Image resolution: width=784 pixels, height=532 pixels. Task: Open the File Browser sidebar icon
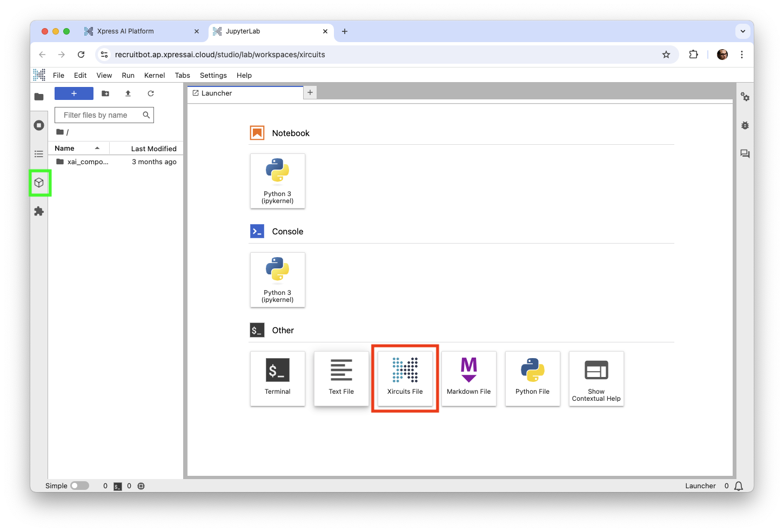39,97
